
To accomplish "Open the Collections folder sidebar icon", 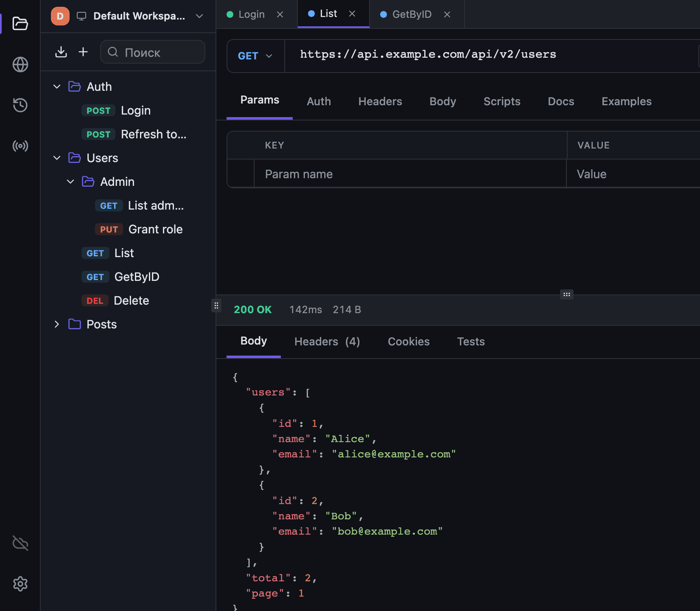I will (20, 23).
